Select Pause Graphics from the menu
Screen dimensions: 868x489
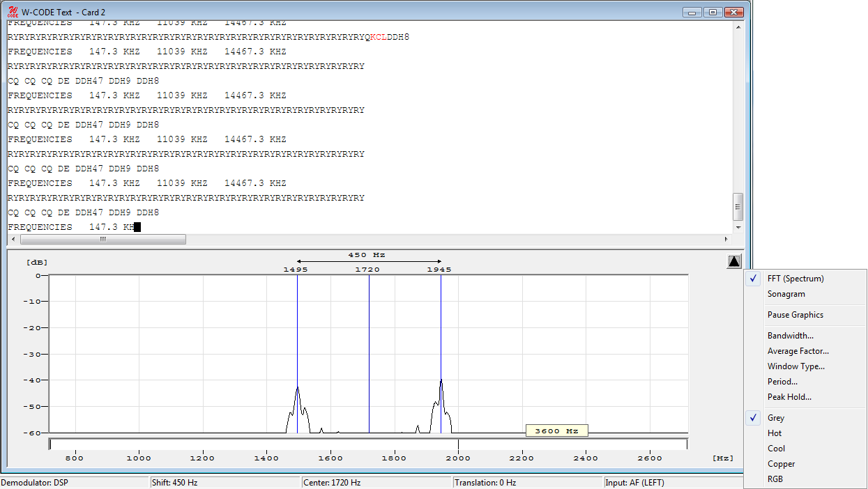tap(795, 315)
